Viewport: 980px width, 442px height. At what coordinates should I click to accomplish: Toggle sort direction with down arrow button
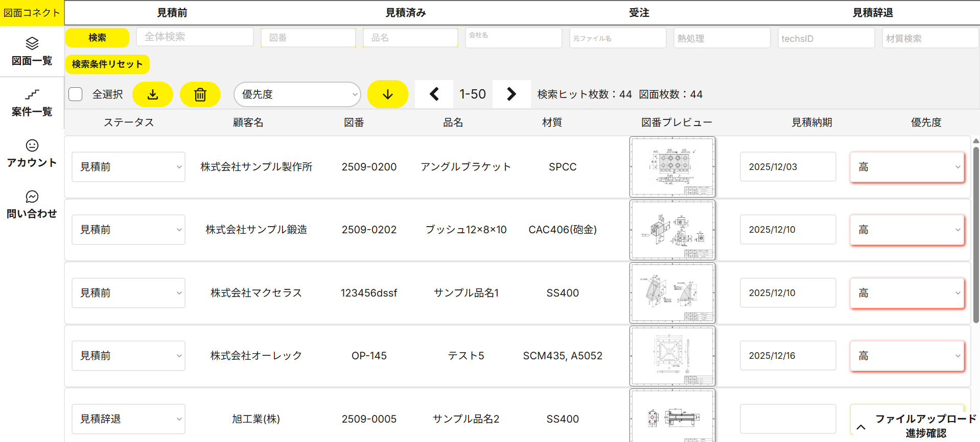click(x=387, y=94)
